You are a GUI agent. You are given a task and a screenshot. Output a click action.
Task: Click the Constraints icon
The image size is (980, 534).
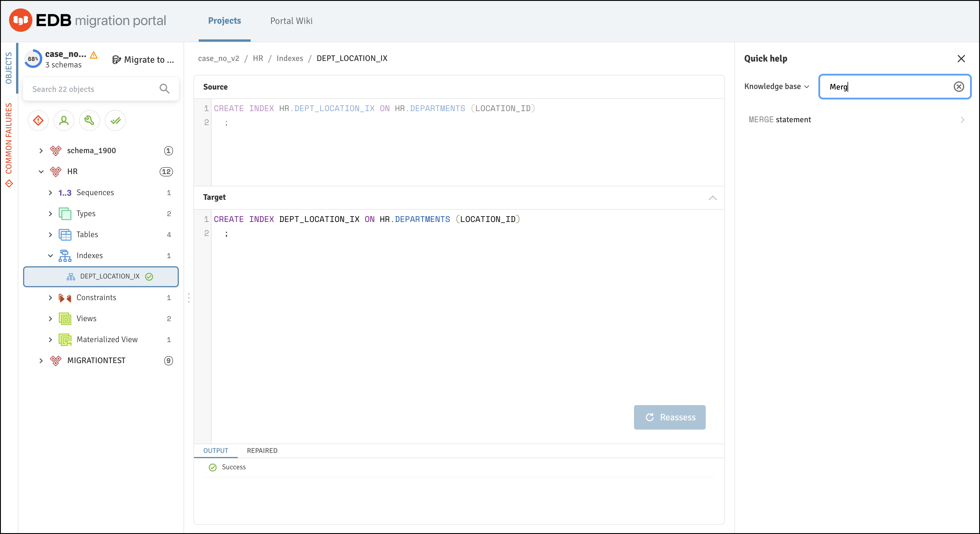click(x=65, y=298)
